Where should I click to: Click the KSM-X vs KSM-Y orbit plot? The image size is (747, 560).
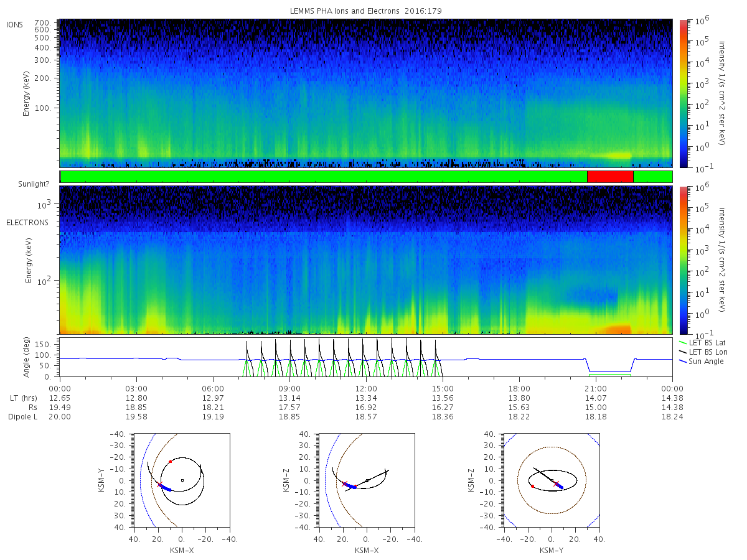pyautogui.click(x=181, y=480)
